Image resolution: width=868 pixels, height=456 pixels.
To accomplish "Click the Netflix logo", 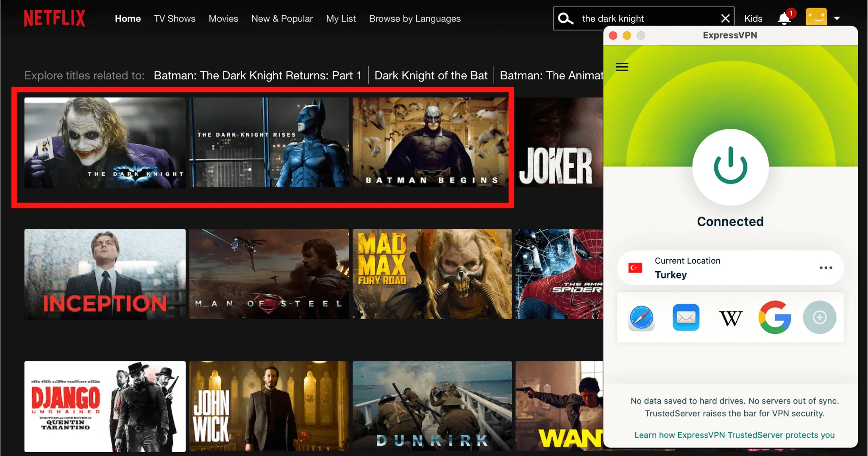I will pos(54,19).
